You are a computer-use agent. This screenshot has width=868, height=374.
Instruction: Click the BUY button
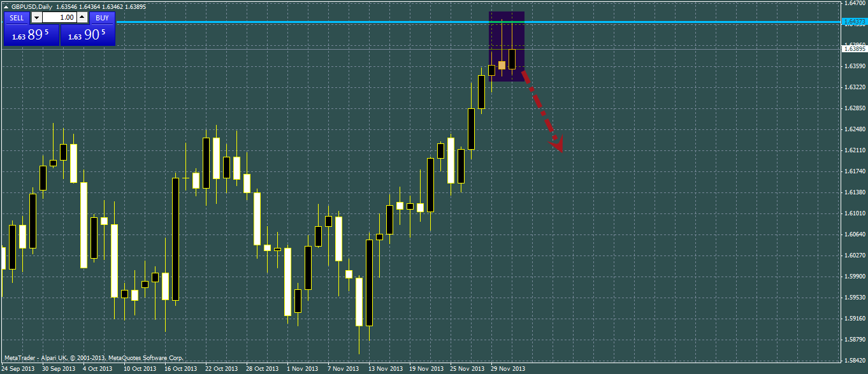pos(102,18)
